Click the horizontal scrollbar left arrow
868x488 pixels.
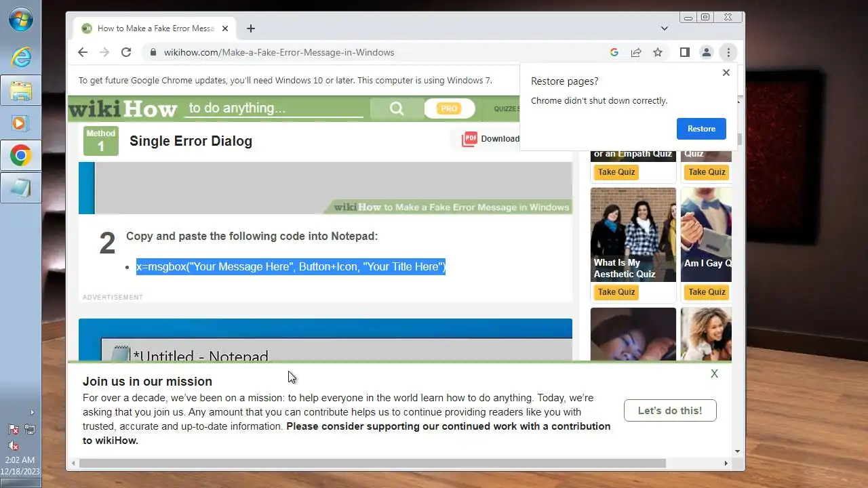(x=73, y=464)
